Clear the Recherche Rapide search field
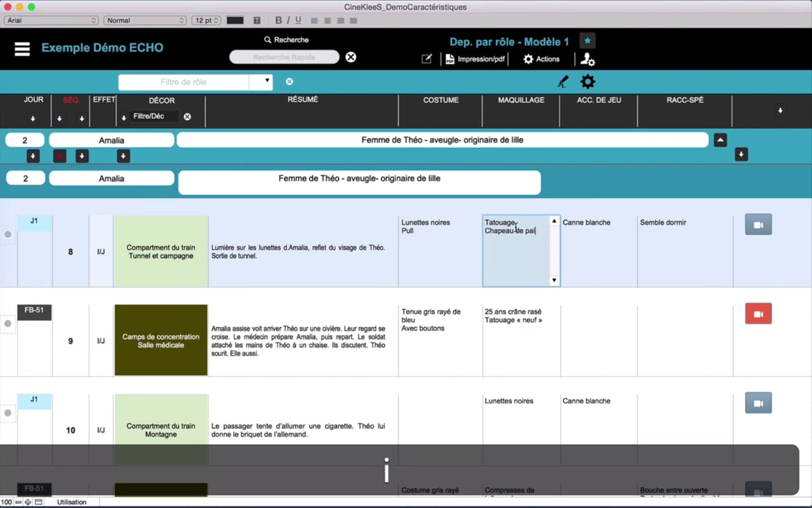The height and width of the screenshot is (508, 812). [351, 57]
